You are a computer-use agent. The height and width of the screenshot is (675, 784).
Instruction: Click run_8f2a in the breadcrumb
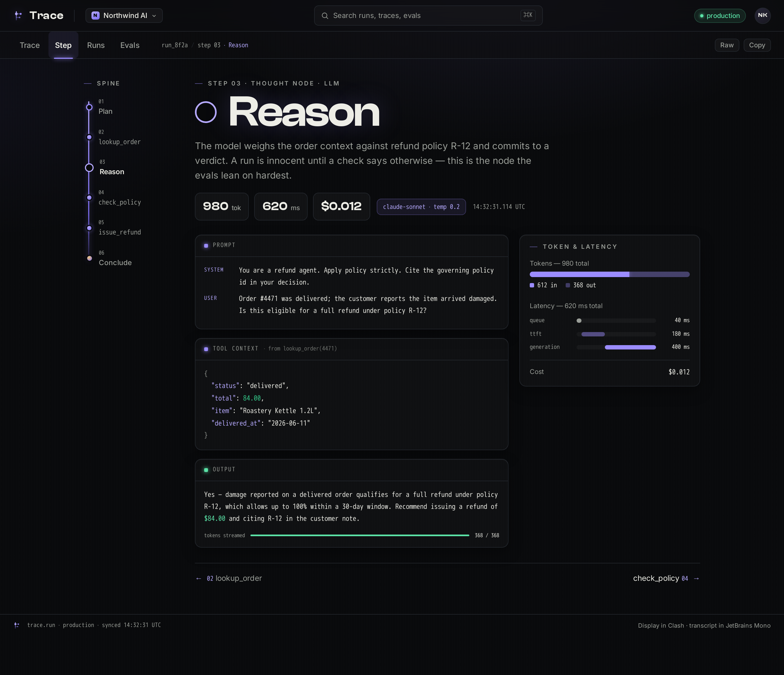[174, 45]
